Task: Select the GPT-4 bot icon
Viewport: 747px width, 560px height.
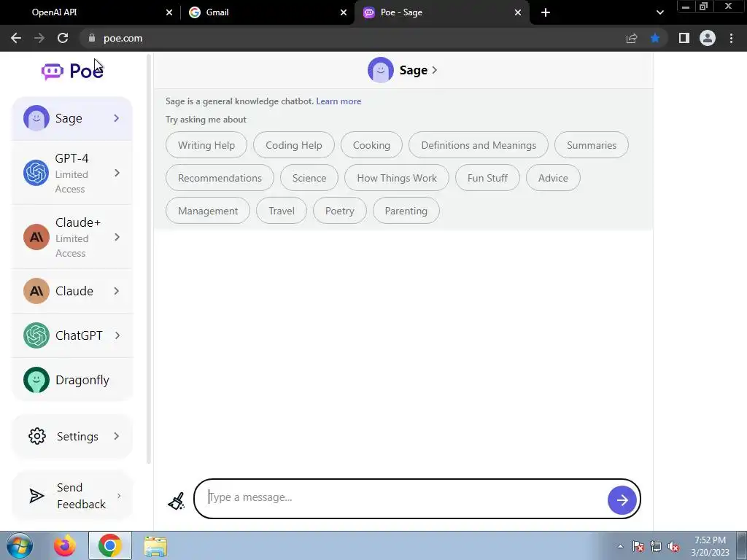Action: [36, 173]
